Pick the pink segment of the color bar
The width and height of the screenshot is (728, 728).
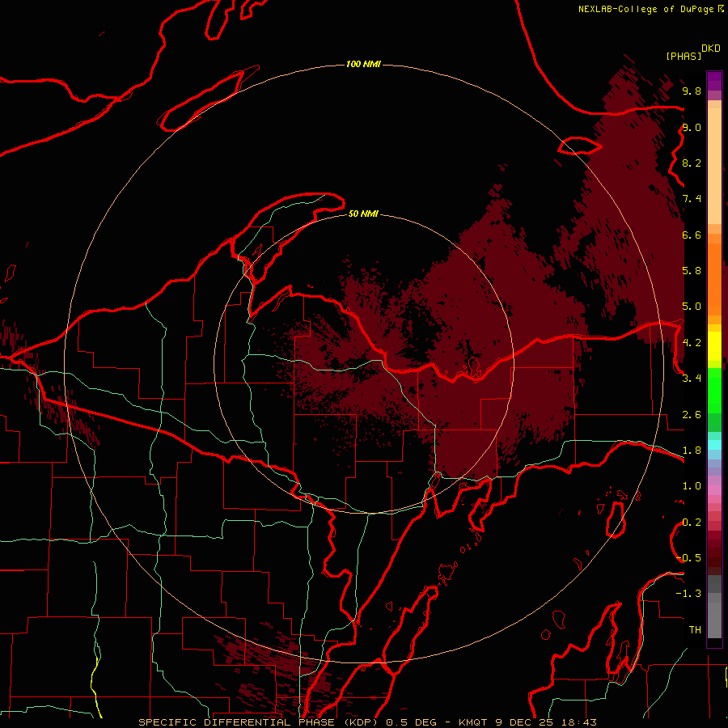[x=714, y=490]
